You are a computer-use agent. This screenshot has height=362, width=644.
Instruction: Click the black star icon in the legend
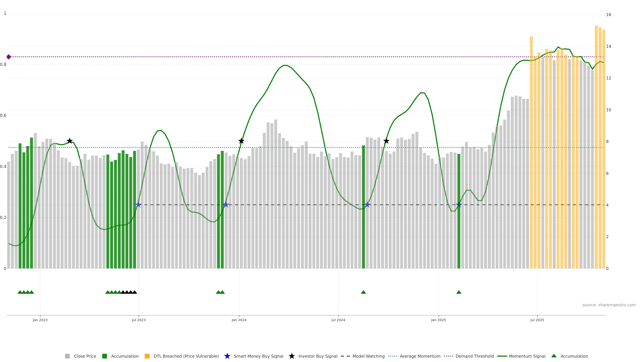291,356
